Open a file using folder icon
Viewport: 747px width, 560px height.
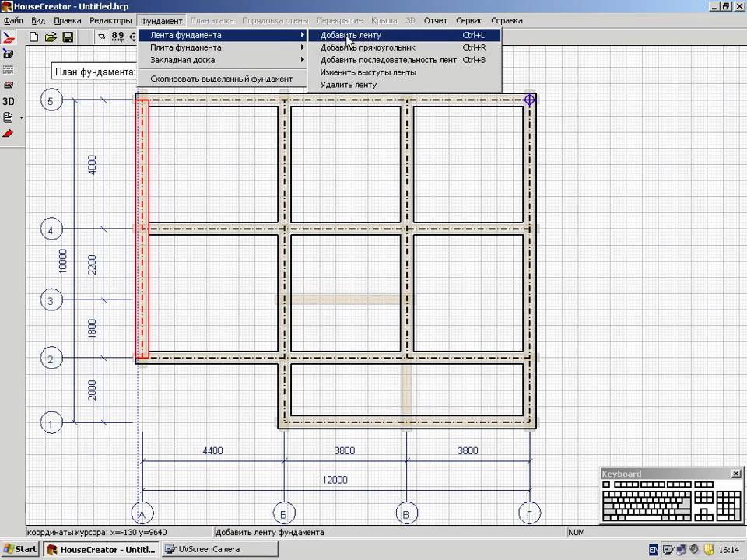click(x=51, y=37)
